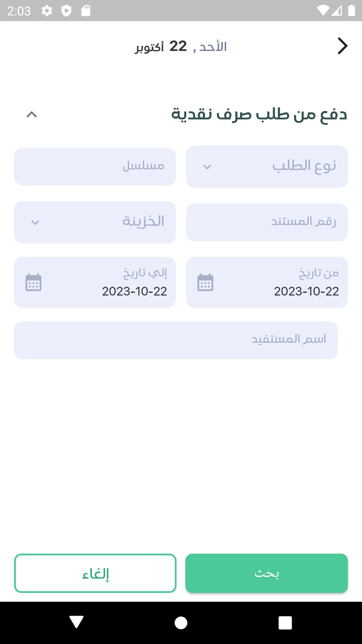Collapse the 'دفع من طلب صرف نقدية' section
Image resolution: width=362 pixels, height=644 pixels.
(32, 115)
